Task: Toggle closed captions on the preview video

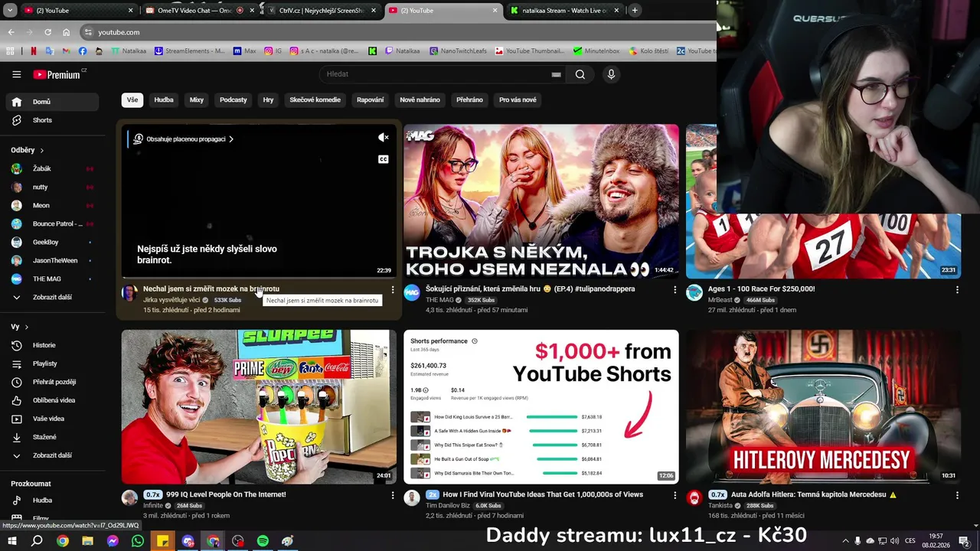Action: coord(384,159)
